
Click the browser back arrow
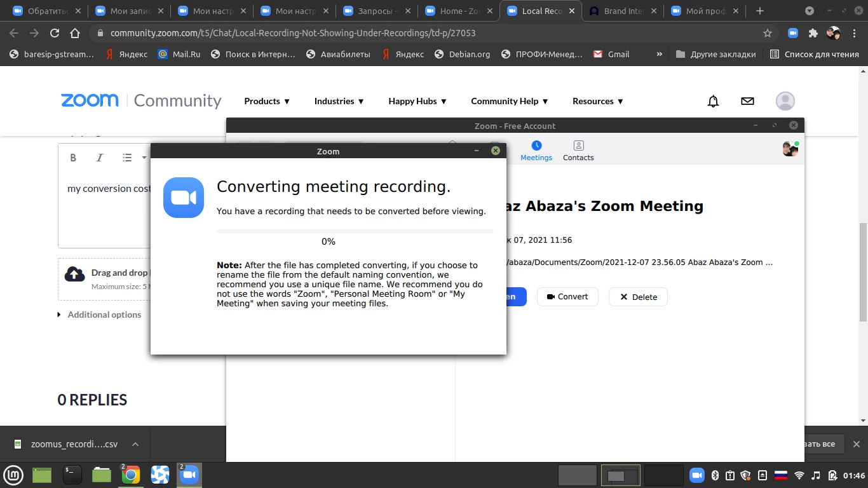(15, 33)
